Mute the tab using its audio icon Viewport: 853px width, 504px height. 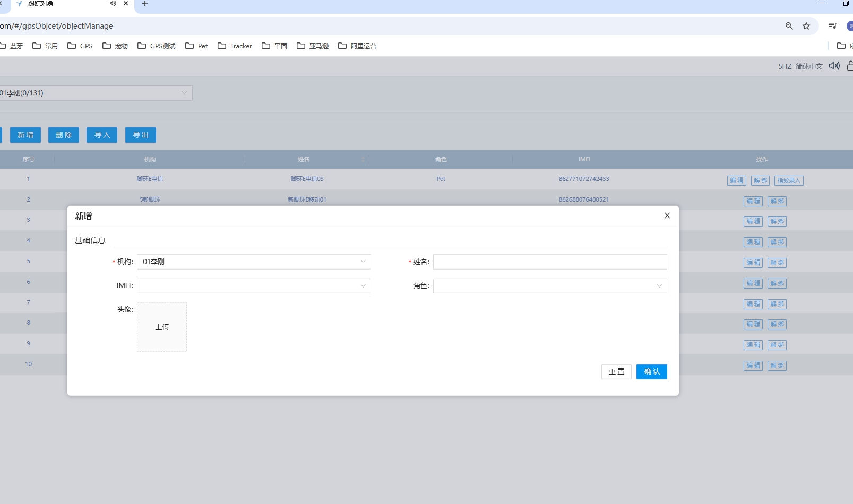(113, 4)
